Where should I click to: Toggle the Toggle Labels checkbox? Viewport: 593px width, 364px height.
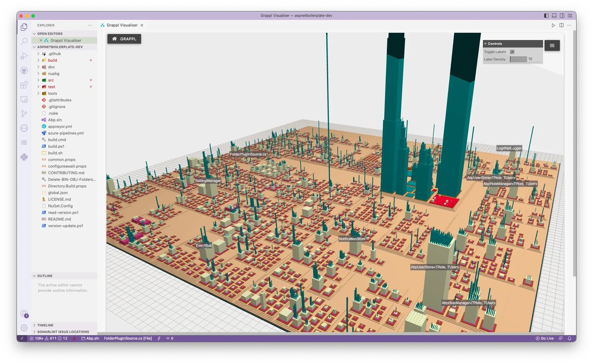coord(512,52)
